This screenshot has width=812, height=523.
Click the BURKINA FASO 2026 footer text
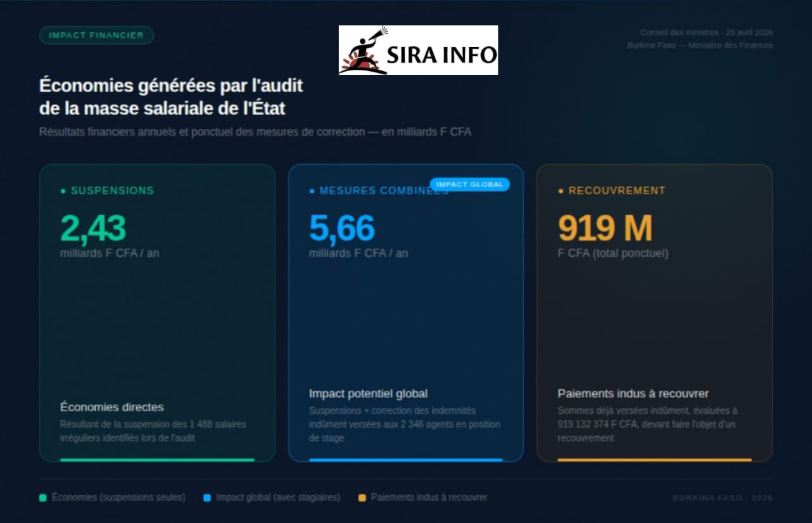[x=723, y=498]
